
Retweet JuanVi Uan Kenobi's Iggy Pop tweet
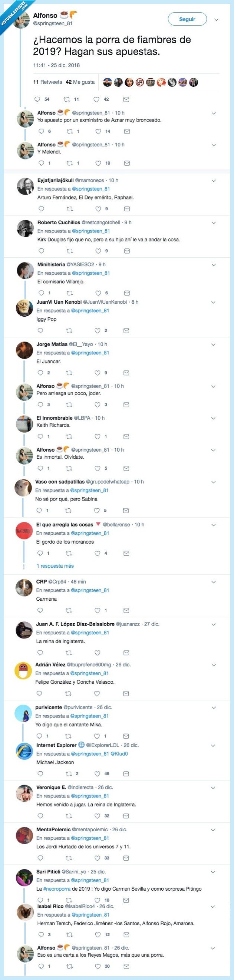point(69,331)
